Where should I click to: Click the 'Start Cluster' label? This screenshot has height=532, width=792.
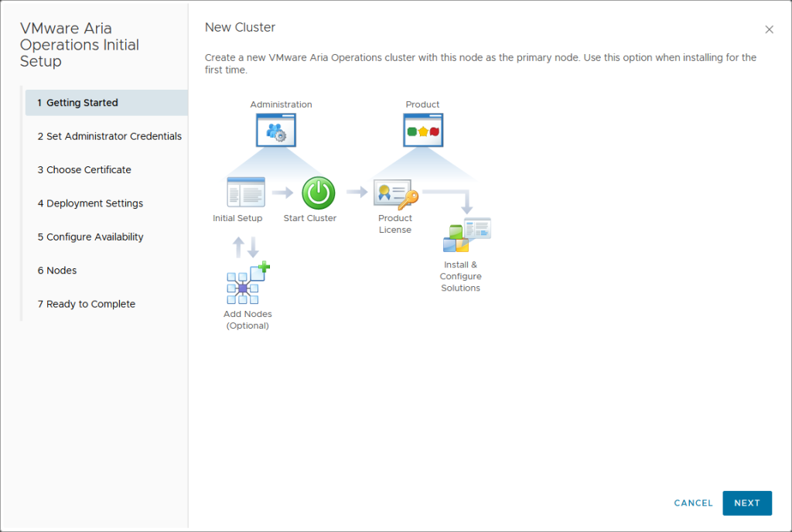(x=309, y=218)
